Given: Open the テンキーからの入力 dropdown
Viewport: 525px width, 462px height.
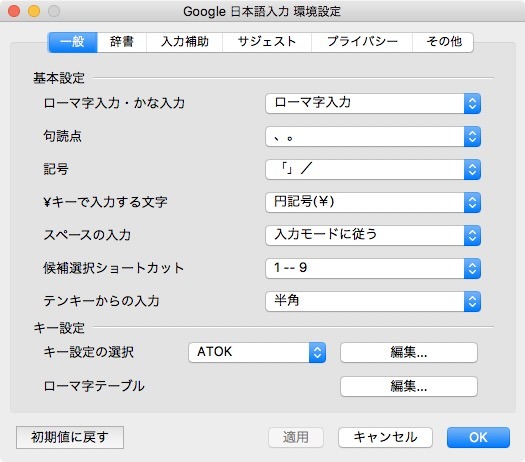Looking at the screenshot, I should pyautogui.click(x=373, y=301).
